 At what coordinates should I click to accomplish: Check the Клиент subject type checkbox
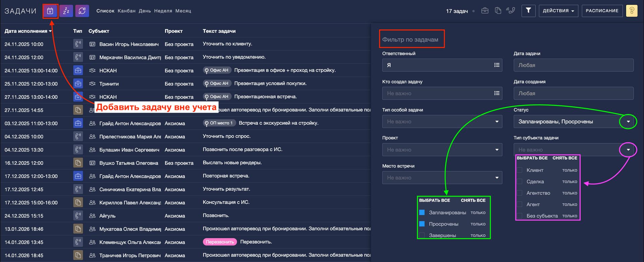point(520,170)
